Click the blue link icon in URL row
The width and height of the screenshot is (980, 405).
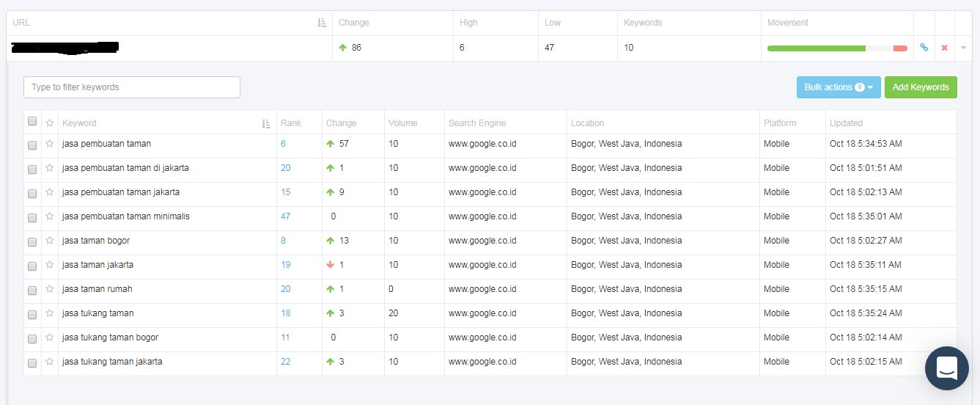pyautogui.click(x=924, y=48)
